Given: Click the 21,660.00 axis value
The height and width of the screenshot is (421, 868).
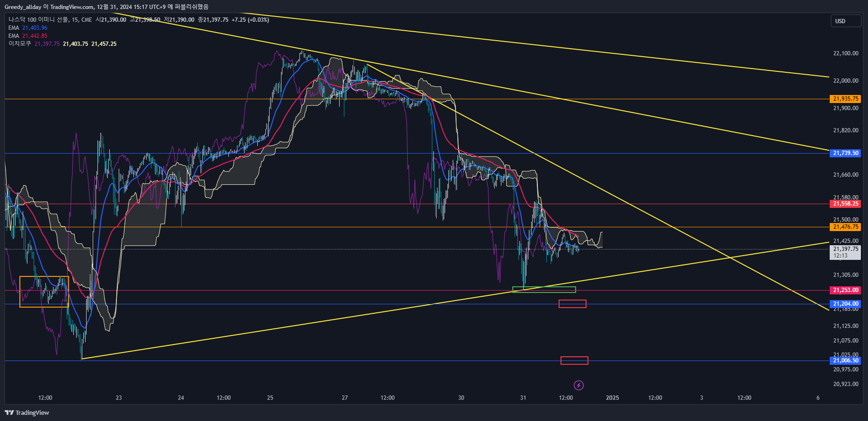Looking at the screenshot, I should [846, 175].
